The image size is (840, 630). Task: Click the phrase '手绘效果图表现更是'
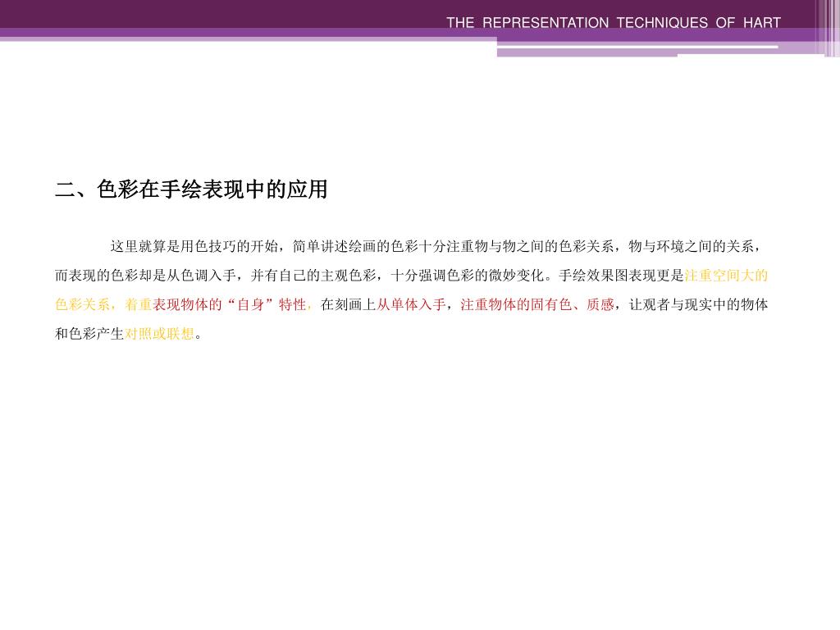(622, 276)
